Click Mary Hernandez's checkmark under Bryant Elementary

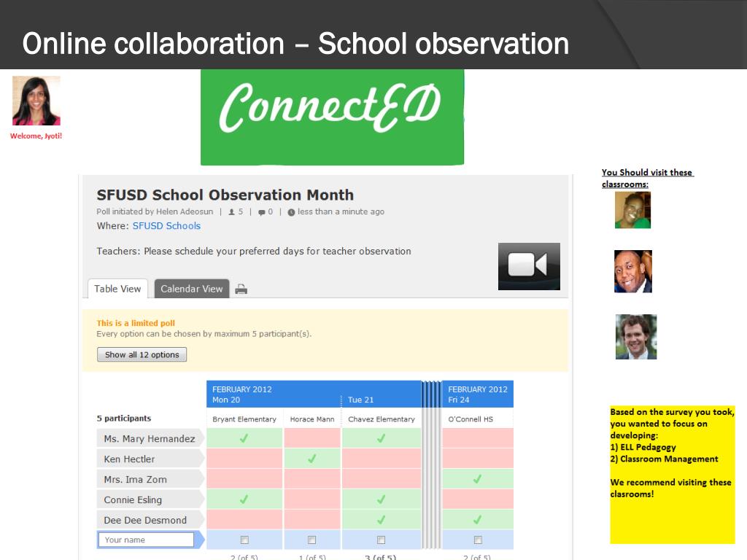click(x=244, y=438)
